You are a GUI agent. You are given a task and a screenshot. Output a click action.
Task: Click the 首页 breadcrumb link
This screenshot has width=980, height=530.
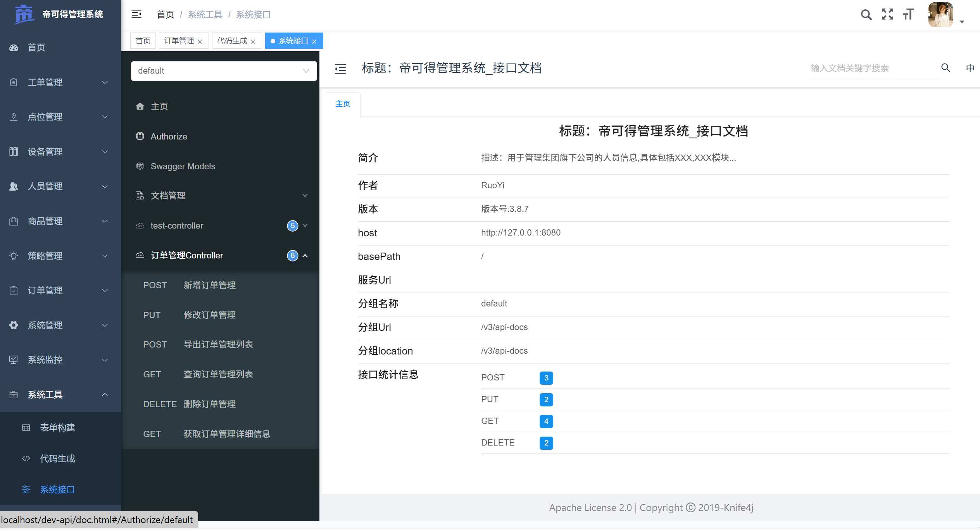[166, 15]
